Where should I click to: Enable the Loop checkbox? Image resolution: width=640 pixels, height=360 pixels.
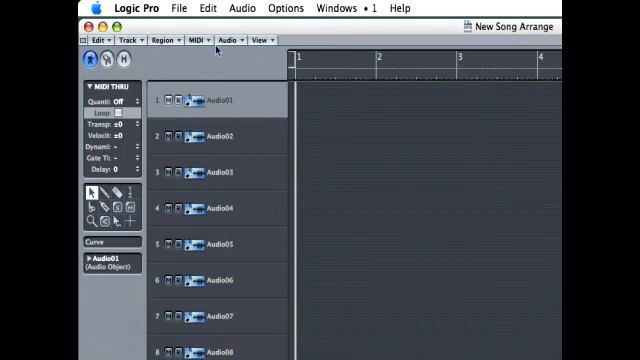118,113
